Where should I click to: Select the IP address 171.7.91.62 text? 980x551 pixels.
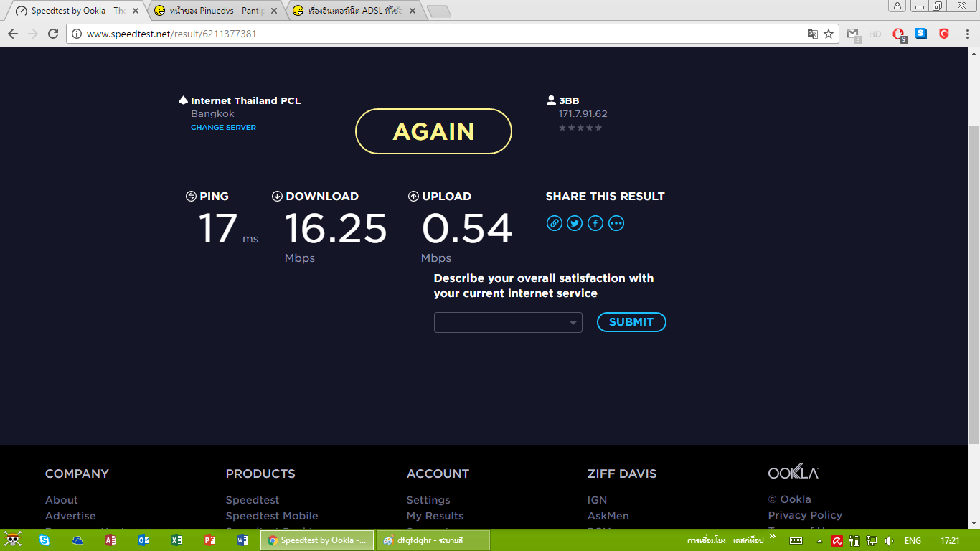coord(583,113)
